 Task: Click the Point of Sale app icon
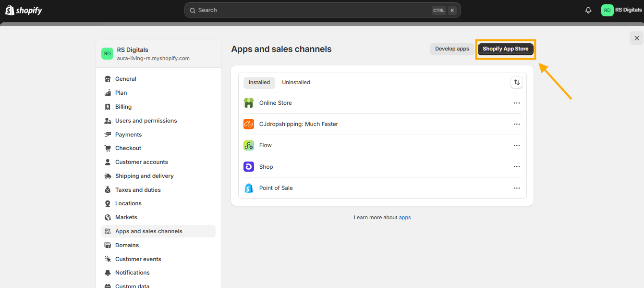(249, 188)
